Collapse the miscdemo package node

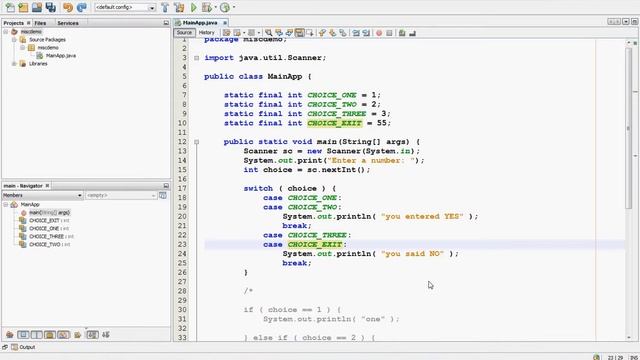tap(22, 48)
